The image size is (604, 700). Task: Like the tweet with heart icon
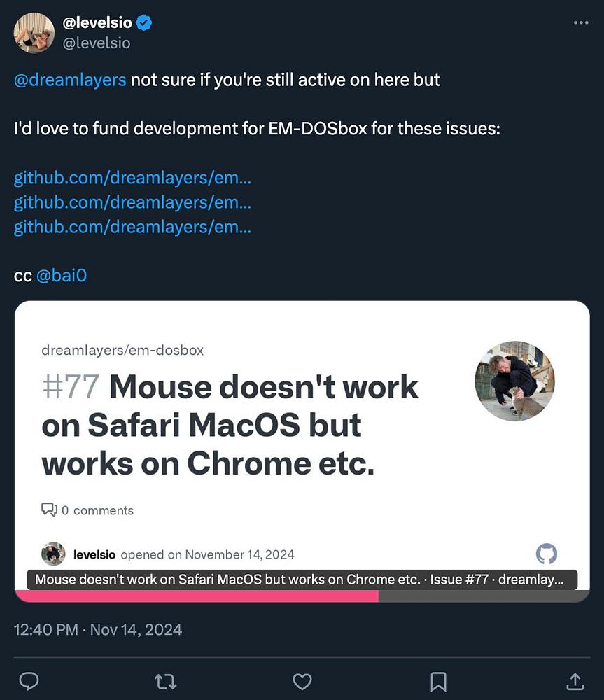click(302, 680)
